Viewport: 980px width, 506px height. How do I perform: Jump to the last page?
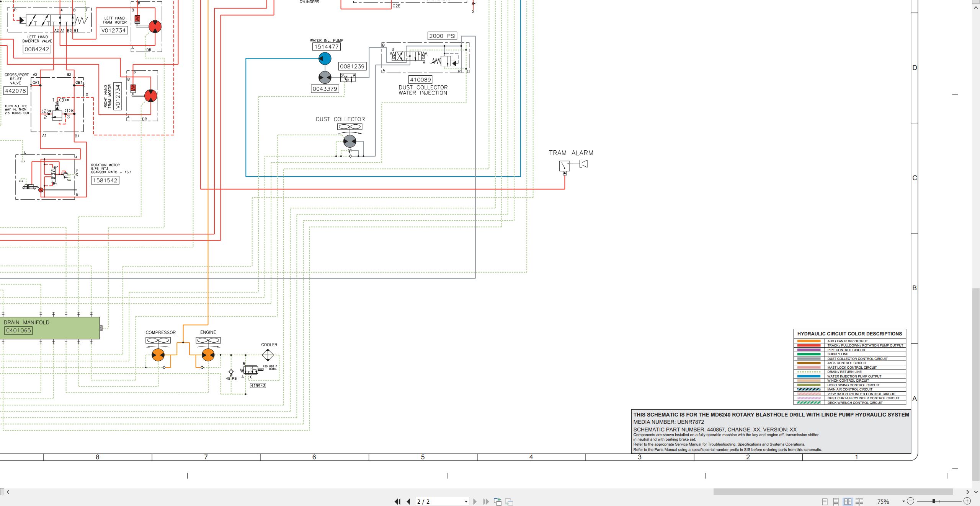pos(486,501)
